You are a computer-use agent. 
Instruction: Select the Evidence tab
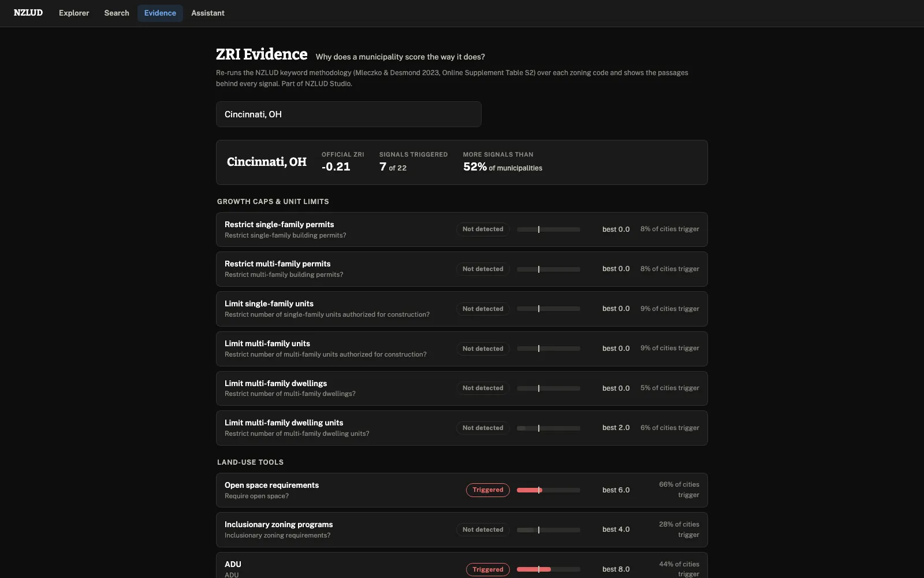(160, 13)
